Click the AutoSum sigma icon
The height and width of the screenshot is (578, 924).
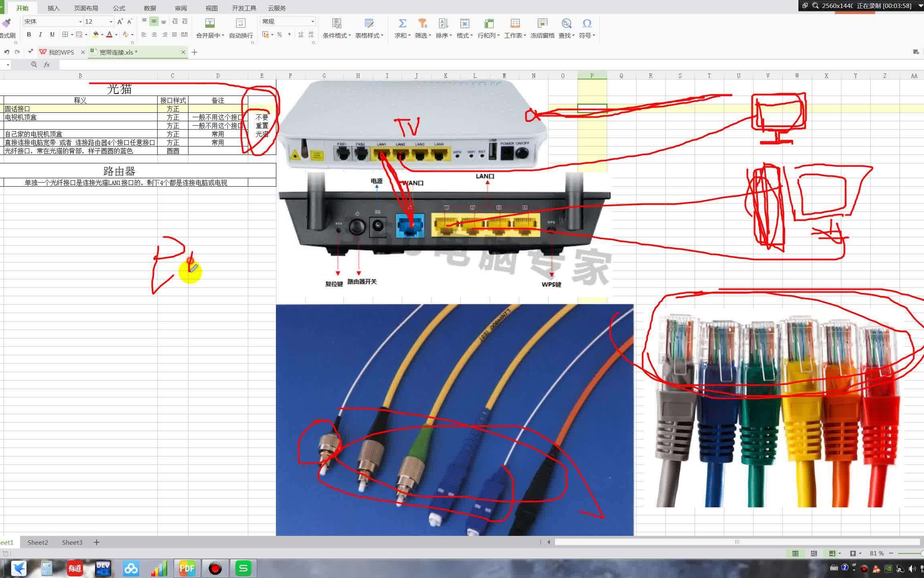[402, 23]
